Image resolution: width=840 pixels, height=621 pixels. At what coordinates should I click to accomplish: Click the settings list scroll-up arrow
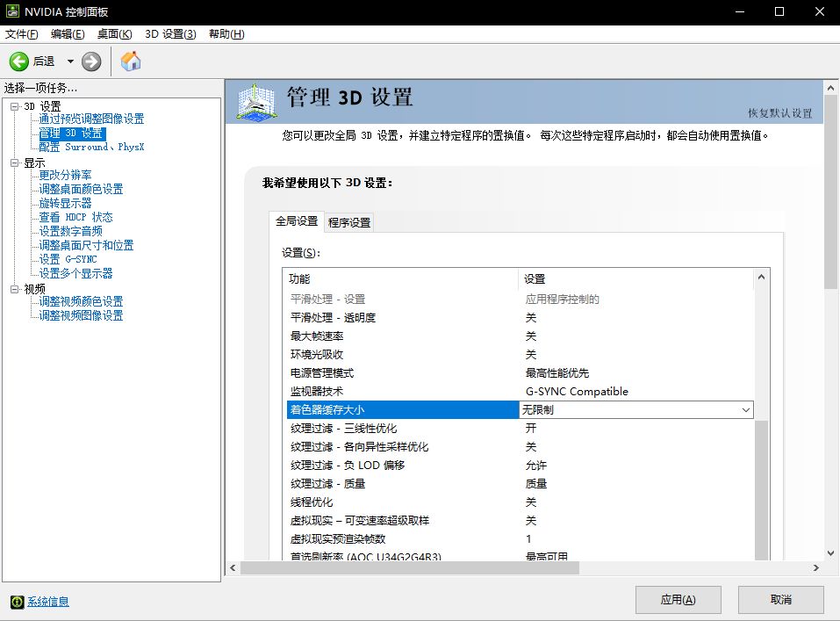click(x=761, y=278)
